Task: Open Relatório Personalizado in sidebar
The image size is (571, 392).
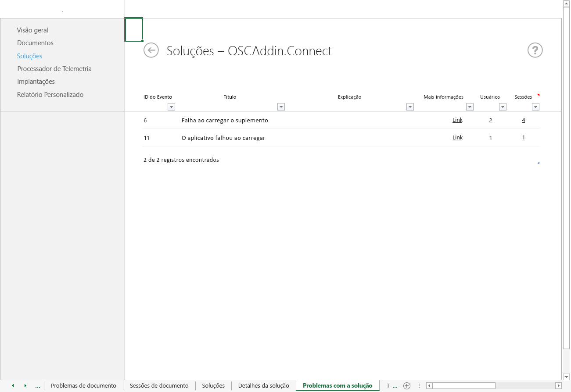Action: (x=50, y=95)
